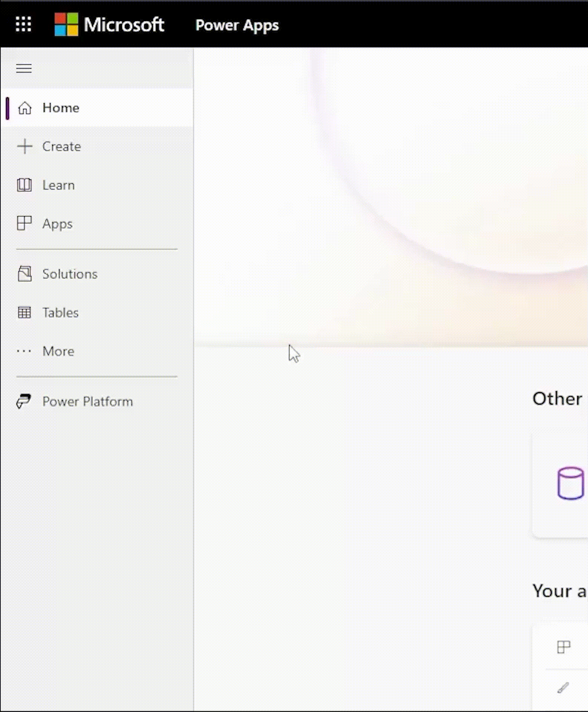Click the database cylinder card icon
Viewport: 588px width, 712px height.
pos(571,483)
